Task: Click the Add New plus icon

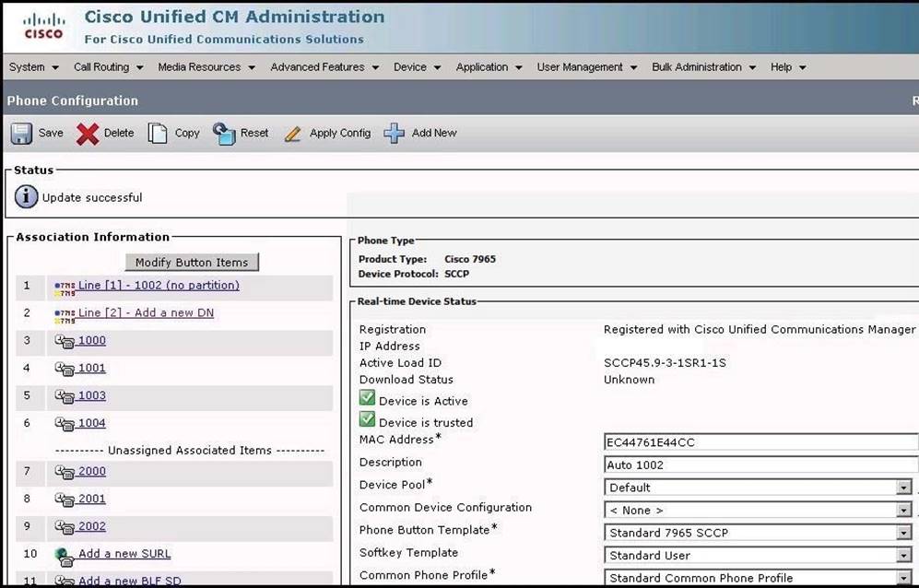Action: 395,134
